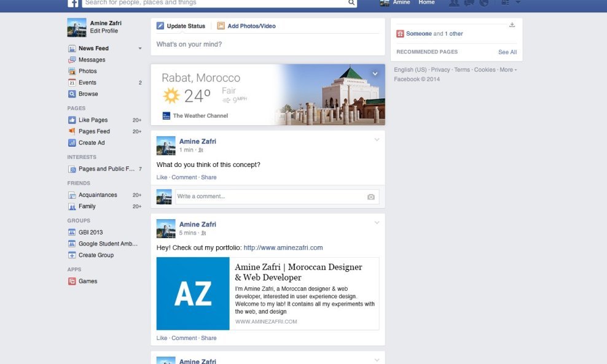Click the search magnifier icon
This screenshot has width=607, height=364.
point(351,2)
